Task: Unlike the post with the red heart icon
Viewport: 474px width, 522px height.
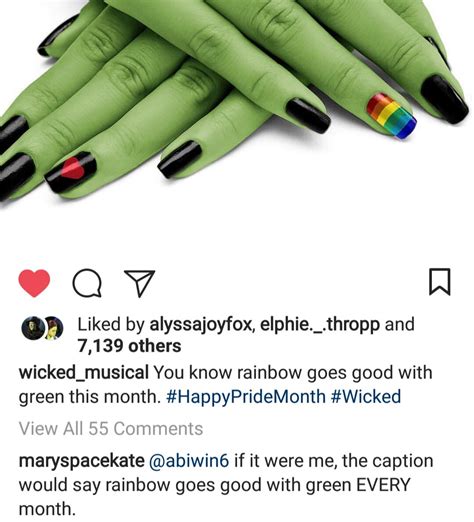Action: click(34, 283)
